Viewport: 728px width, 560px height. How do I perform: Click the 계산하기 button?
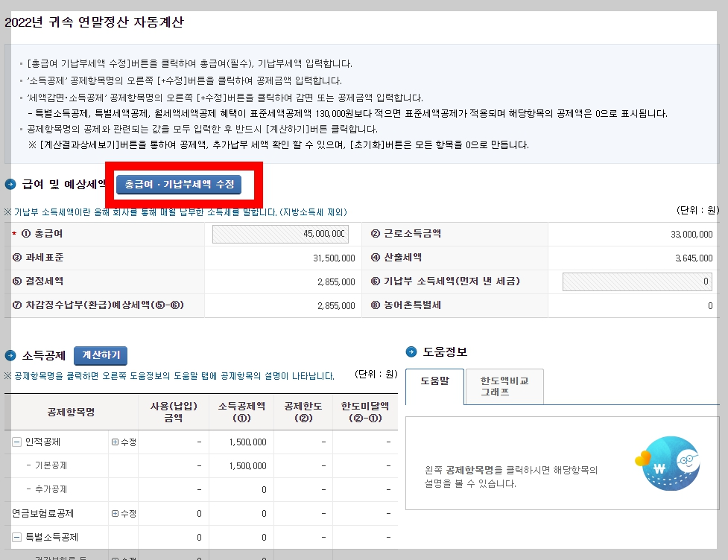[101, 356]
